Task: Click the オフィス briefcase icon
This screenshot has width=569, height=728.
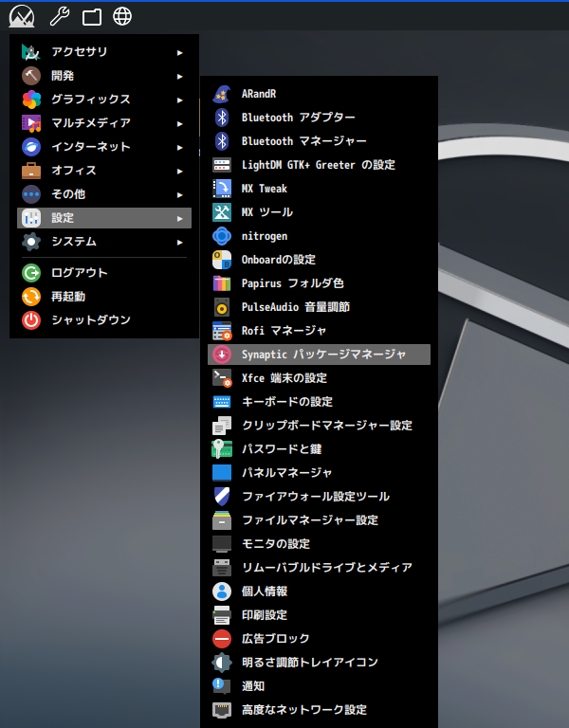Action: (31, 171)
